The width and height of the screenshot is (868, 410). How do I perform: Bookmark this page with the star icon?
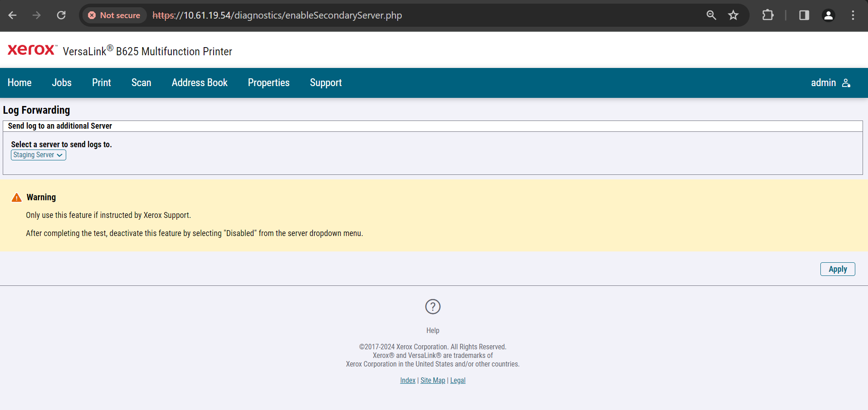(x=733, y=15)
